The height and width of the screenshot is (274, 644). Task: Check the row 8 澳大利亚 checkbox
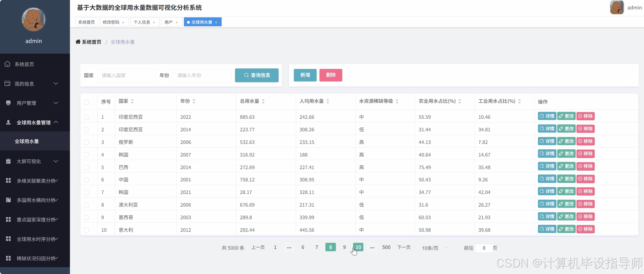pos(86,205)
